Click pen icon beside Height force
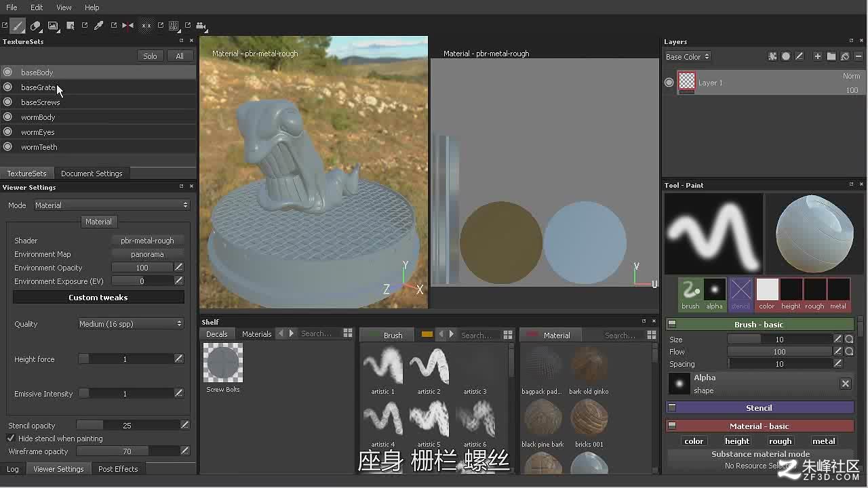The width and height of the screenshot is (868, 488). coord(179,359)
